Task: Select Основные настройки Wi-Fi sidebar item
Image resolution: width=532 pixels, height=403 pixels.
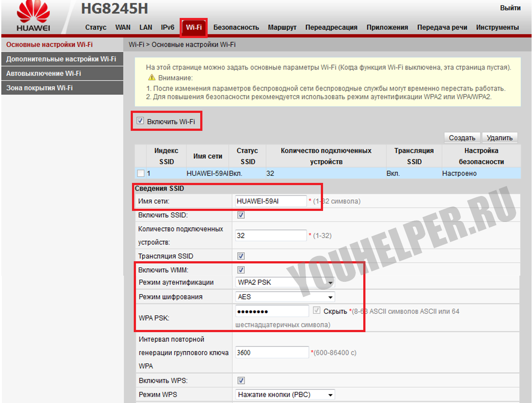Action: [x=62, y=45]
